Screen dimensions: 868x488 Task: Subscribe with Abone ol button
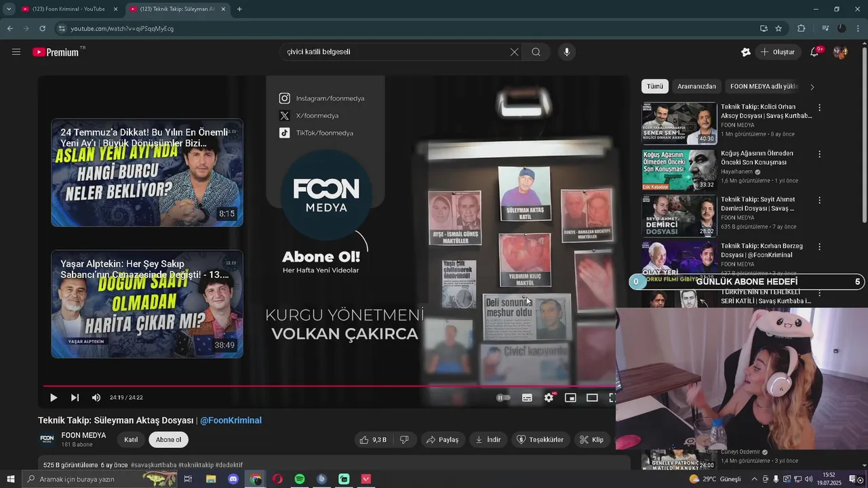169,440
